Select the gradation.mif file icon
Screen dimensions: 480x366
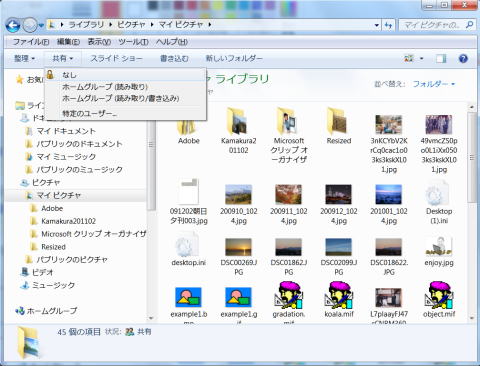289,295
